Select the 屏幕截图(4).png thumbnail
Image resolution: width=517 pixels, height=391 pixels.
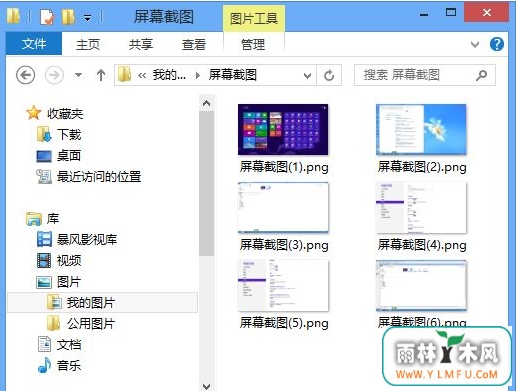(x=421, y=208)
